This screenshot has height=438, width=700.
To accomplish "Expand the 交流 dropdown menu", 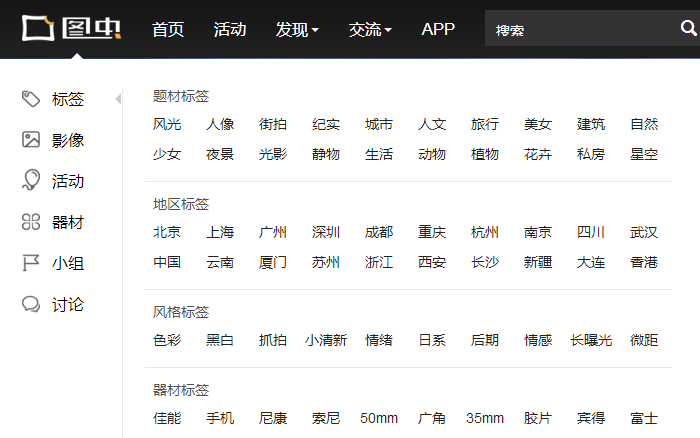I will 370,29.
